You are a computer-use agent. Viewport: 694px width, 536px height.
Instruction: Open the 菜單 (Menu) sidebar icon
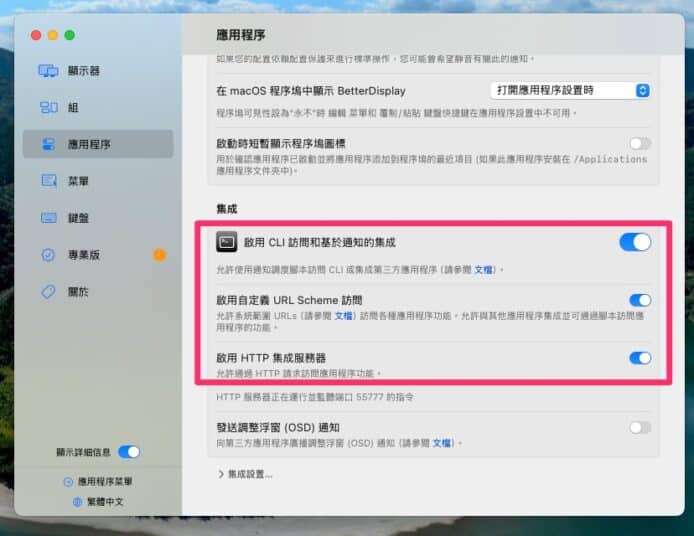click(x=48, y=181)
